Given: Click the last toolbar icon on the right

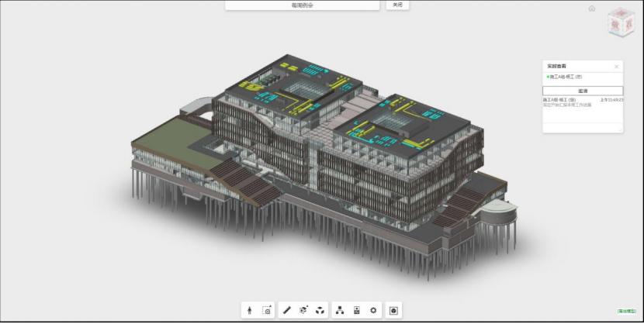Looking at the screenshot, I should [393, 311].
